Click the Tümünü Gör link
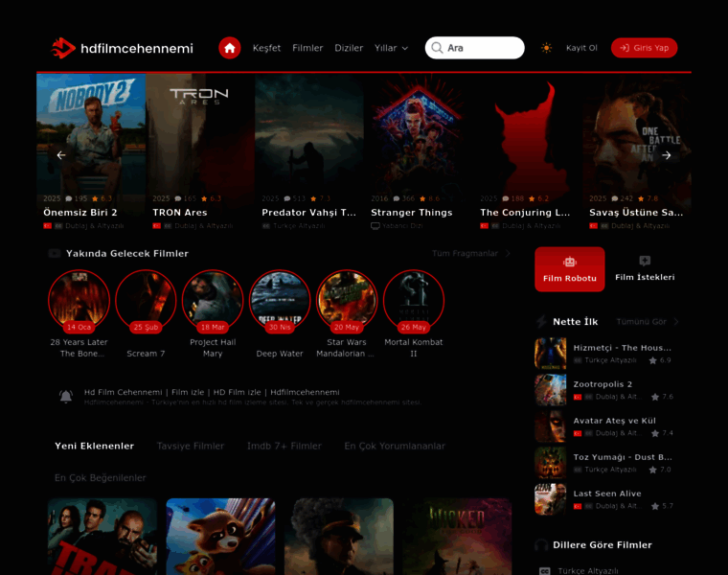The image size is (728, 575). [x=641, y=321]
